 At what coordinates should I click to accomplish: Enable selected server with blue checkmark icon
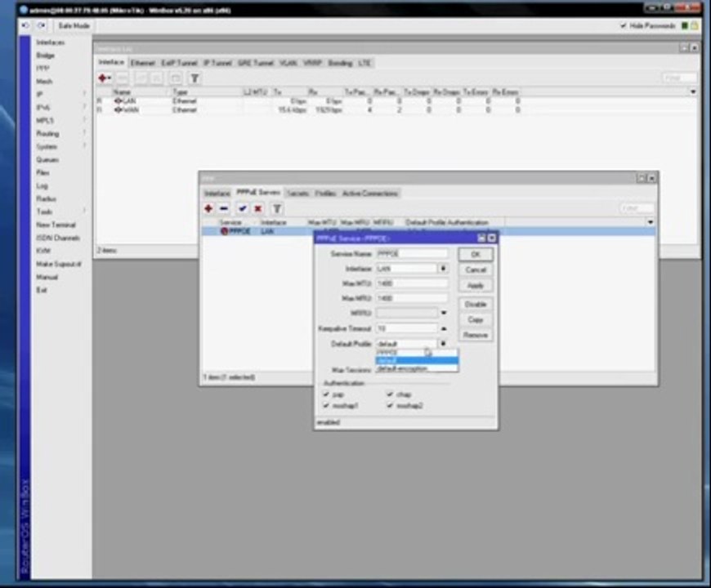coord(242,208)
